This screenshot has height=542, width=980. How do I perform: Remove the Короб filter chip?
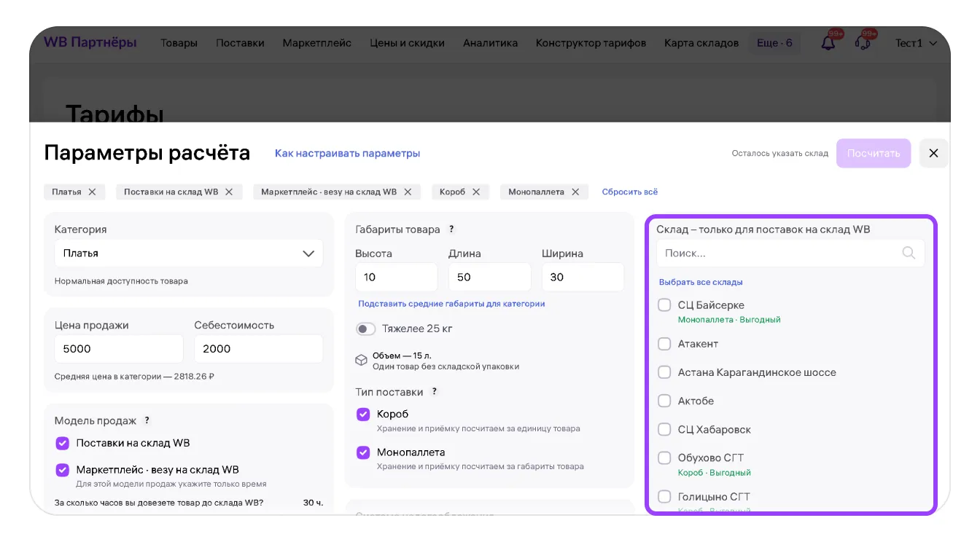(476, 192)
